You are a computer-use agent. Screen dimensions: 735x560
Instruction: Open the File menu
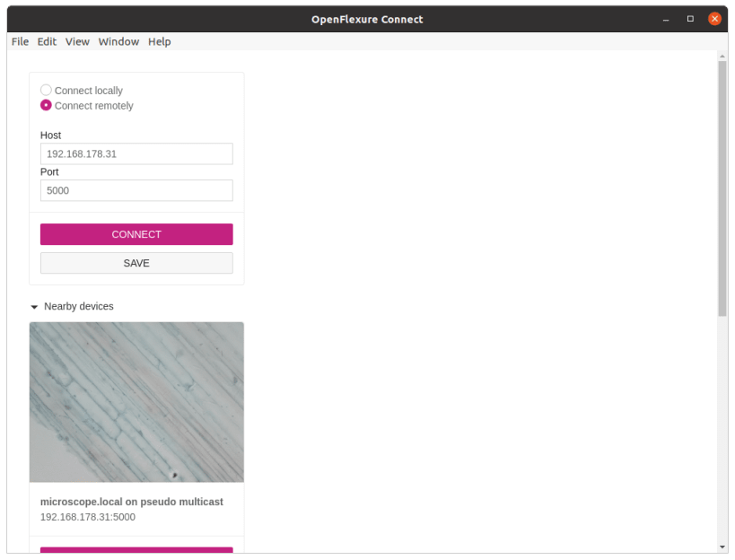pyautogui.click(x=20, y=41)
